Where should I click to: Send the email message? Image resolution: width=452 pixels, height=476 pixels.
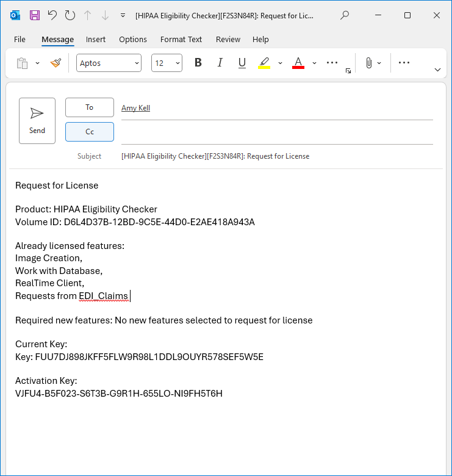pyautogui.click(x=37, y=121)
